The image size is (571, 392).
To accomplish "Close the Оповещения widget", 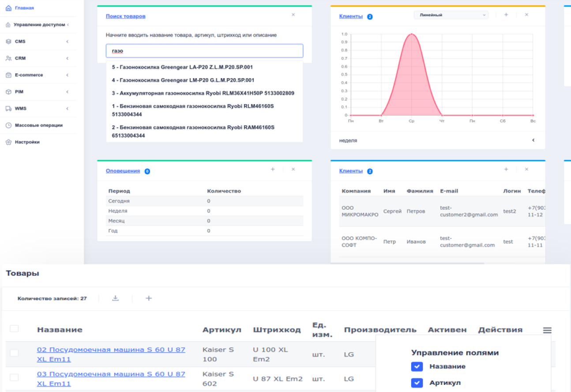I will [x=293, y=170].
